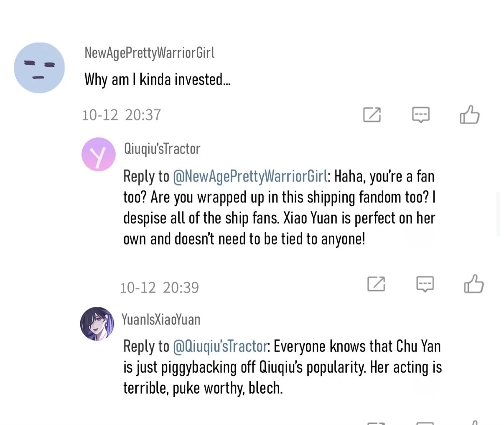Tap the 10-12 20:39 timestamp
Screen dimensions: 504x425
pyautogui.click(x=159, y=288)
